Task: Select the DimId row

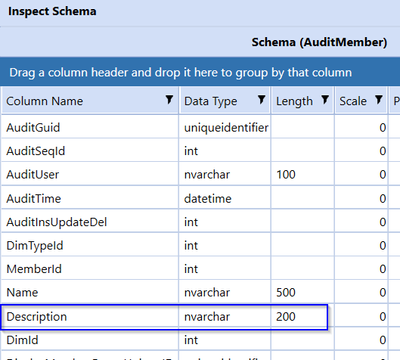Action: click(200, 340)
